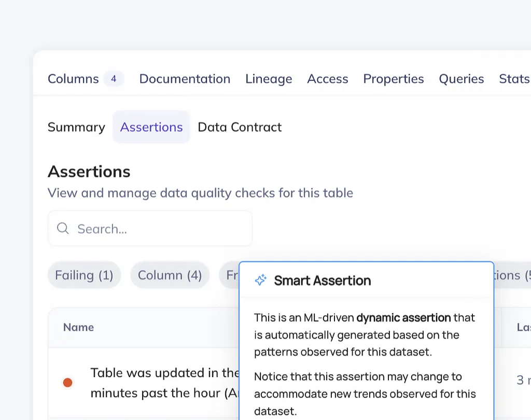
Task: Click the Smart Assertion sparkle icon
Action: click(260, 281)
